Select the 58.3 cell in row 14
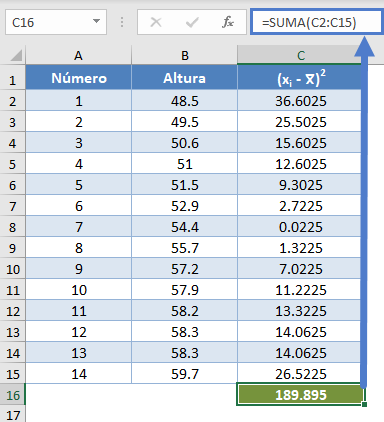The height and width of the screenshot is (422, 384). point(185,353)
